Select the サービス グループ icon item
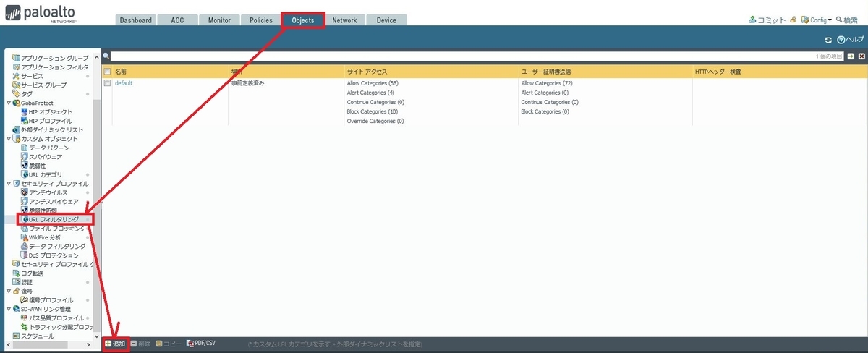This screenshot has height=353, width=868. (x=39, y=85)
